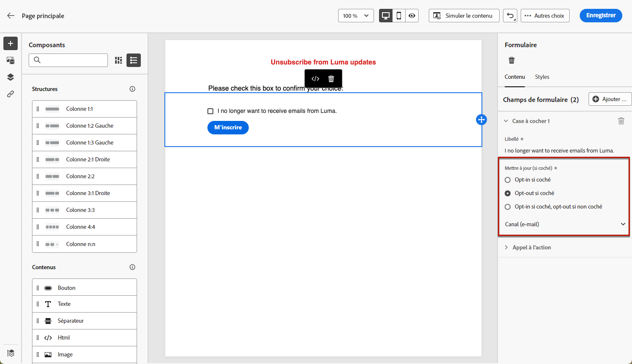Click the Séparateur component icon
Image resolution: width=632 pixels, height=364 pixels.
pos(48,321)
